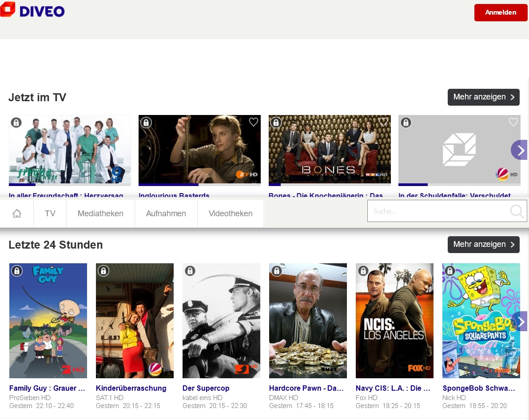This screenshot has width=529, height=420.
Task: Open the SpongeBob SquarePants poster
Action: click(x=481, y=321)
